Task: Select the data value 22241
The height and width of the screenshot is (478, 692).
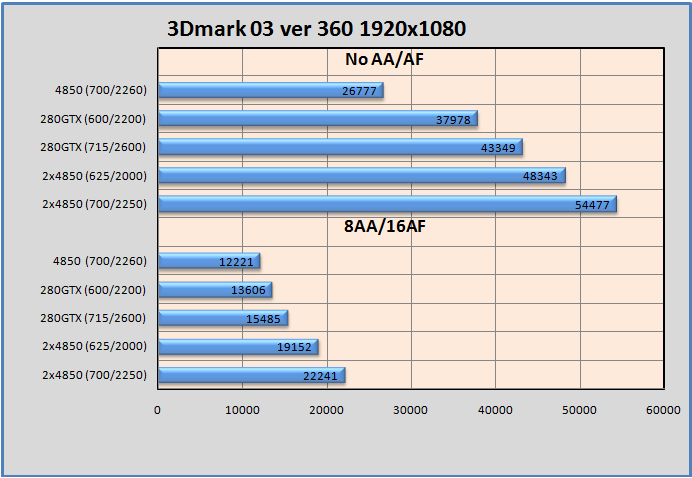Action: pyautogui.click(x=320, y=376)
